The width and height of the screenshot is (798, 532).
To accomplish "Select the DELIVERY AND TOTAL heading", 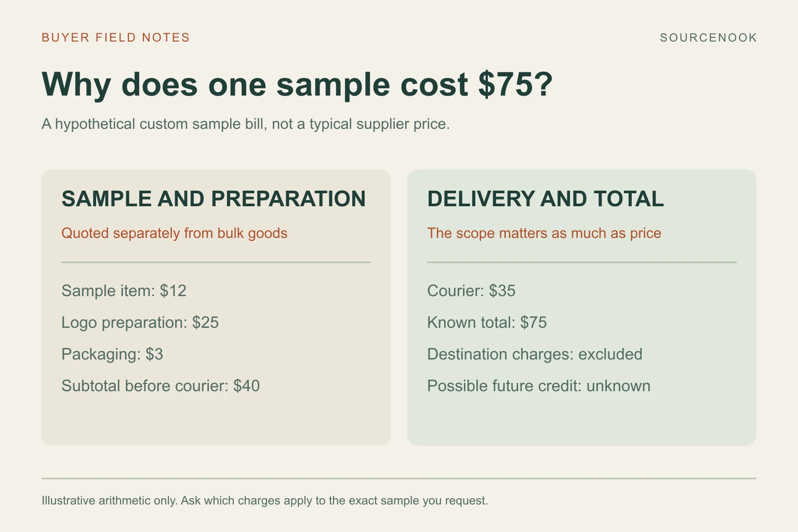I will click(546, 199).
